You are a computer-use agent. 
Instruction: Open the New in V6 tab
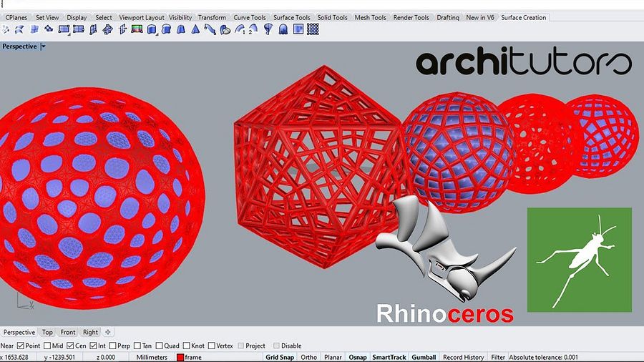[479, 17]
